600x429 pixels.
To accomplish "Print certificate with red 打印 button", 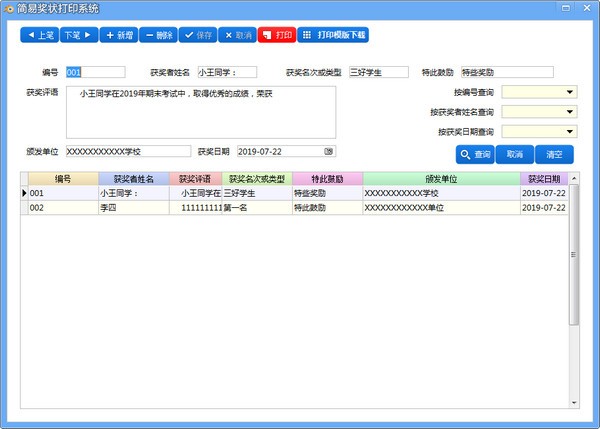I will pyautogui.click(x=277, y=35).
